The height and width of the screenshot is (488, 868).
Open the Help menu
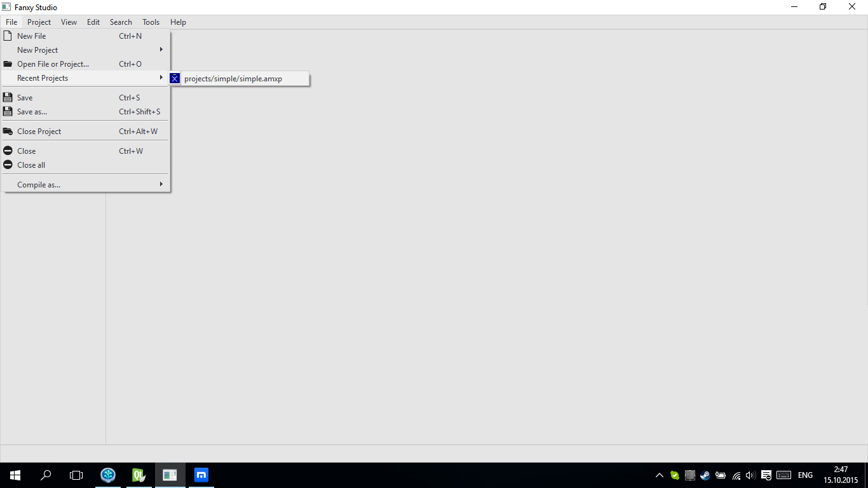click(178, 22)
